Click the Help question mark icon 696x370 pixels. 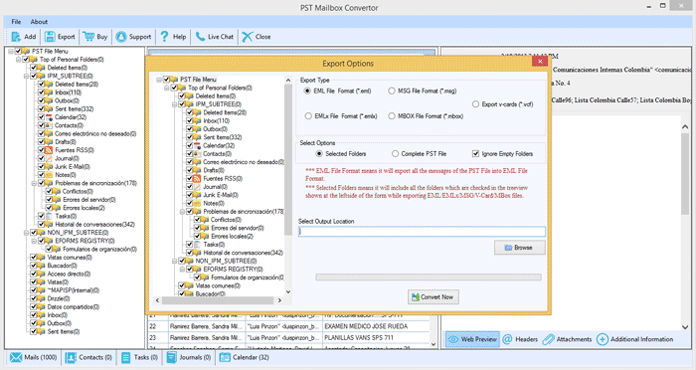coord(164,37)
